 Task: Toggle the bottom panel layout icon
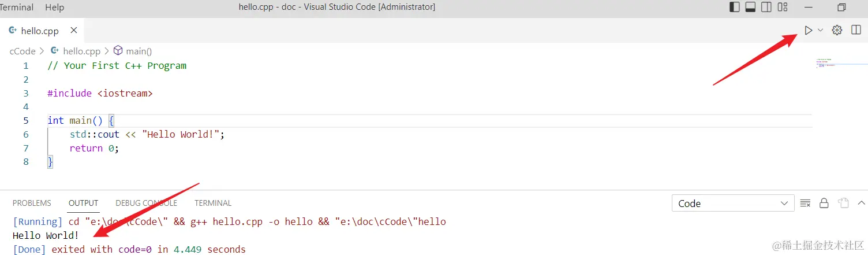pyautogui.click(x=751, y=8)
